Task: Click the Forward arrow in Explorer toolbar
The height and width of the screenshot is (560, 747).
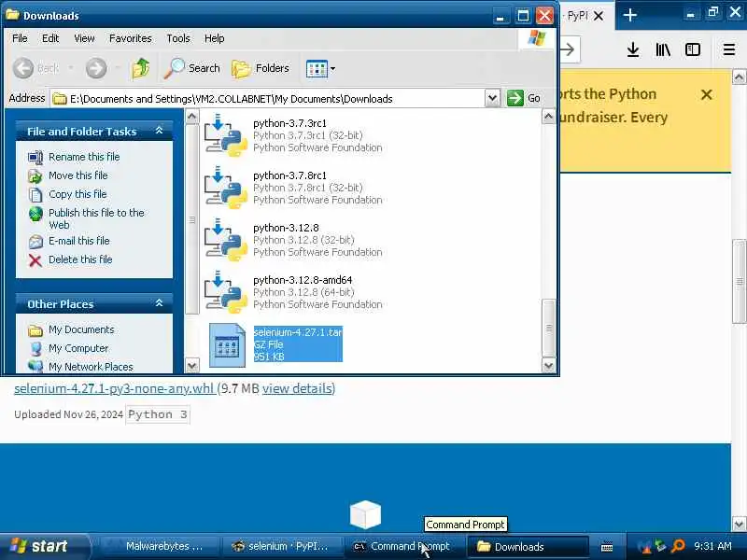Action: point(96,68)
